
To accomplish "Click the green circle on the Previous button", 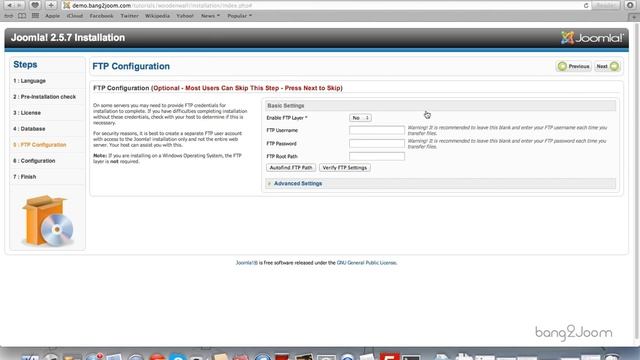I will (562, 66).
